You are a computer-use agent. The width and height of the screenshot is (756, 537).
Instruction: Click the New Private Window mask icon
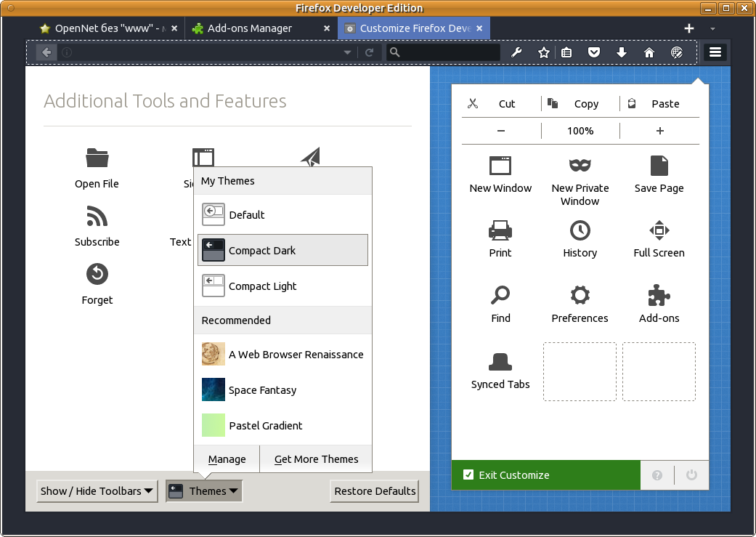pyautogui.click(x=580, y=166)
